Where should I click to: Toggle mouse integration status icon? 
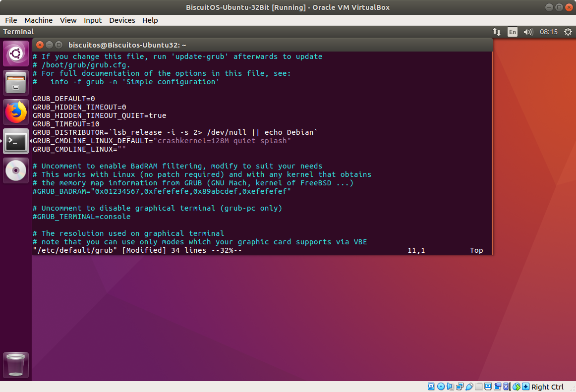click(x=517, y=387)
